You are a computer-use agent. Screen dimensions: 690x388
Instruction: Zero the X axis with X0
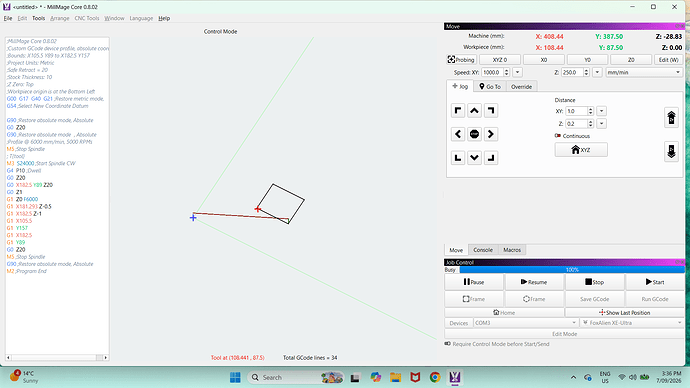pyautogui.click(x=543, y=59)
